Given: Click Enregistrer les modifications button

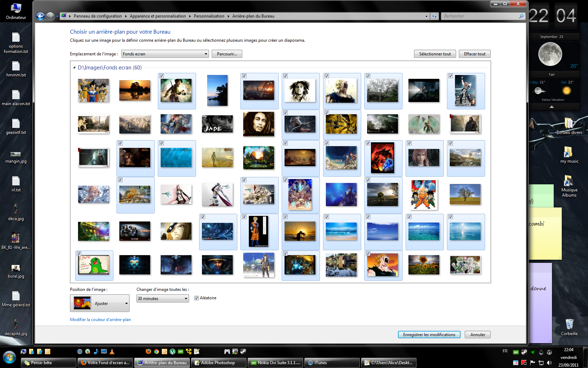Looking at the screenshot, I should click(429, 335).
